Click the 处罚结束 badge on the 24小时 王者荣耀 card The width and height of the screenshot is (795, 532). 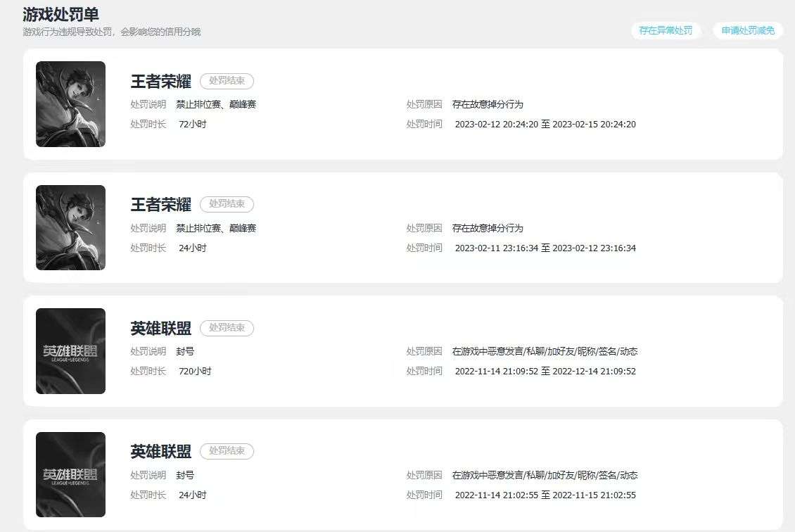[227, 204]
